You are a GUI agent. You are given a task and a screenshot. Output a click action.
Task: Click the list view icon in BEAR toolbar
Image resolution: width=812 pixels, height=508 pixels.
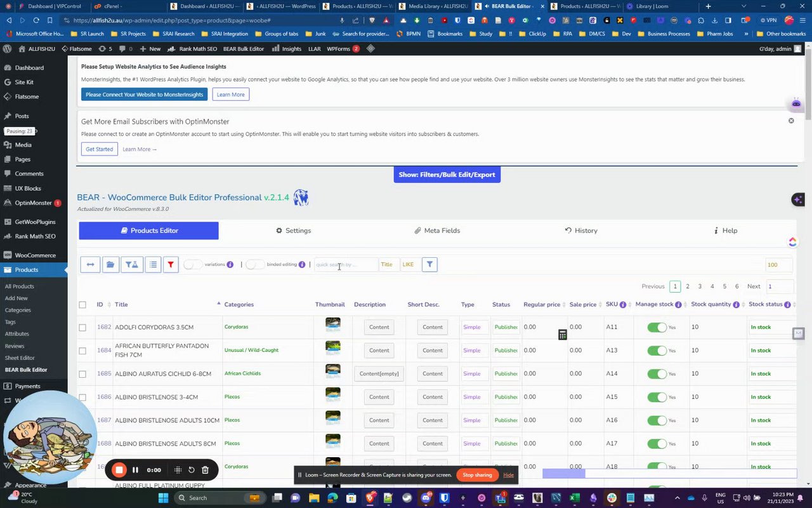[153, 265]
